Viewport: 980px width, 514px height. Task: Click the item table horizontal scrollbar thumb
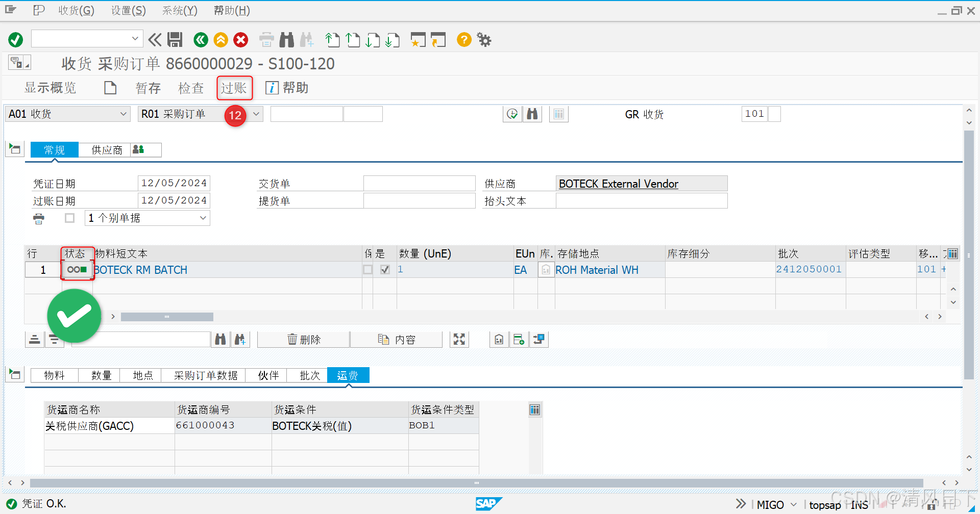point(167,317)
